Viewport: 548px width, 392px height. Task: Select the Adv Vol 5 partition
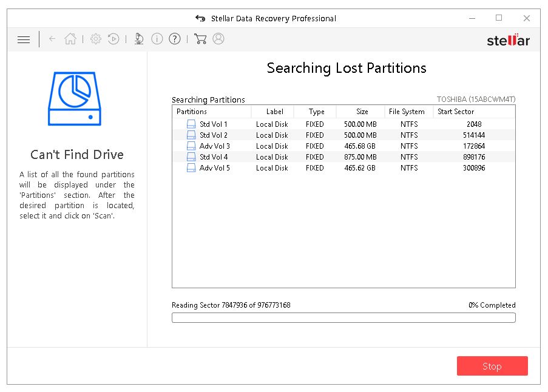pos(343,167)
